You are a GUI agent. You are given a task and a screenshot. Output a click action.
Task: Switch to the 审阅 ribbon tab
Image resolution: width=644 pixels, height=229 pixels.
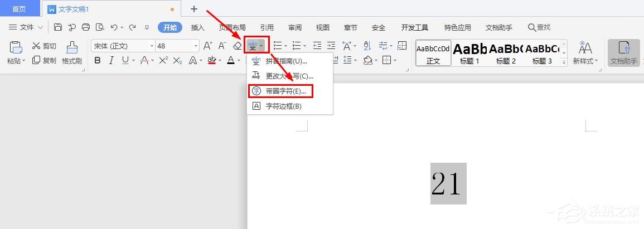point(295,27)
